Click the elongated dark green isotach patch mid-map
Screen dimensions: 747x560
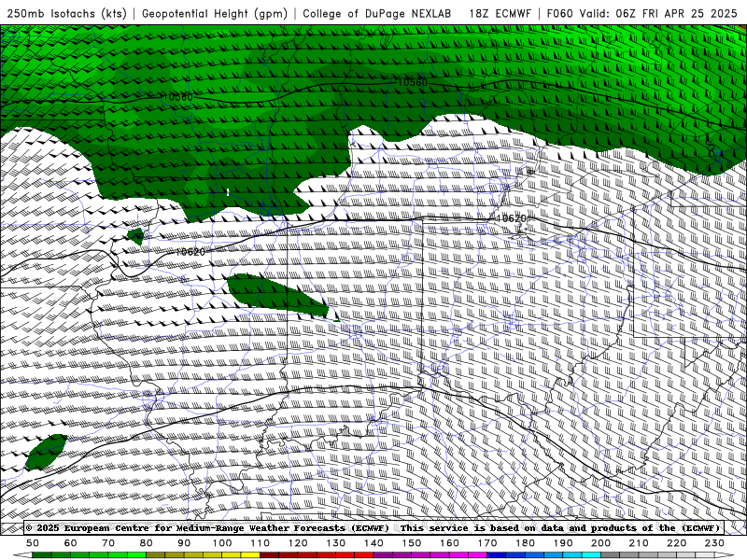pos(276,295)
